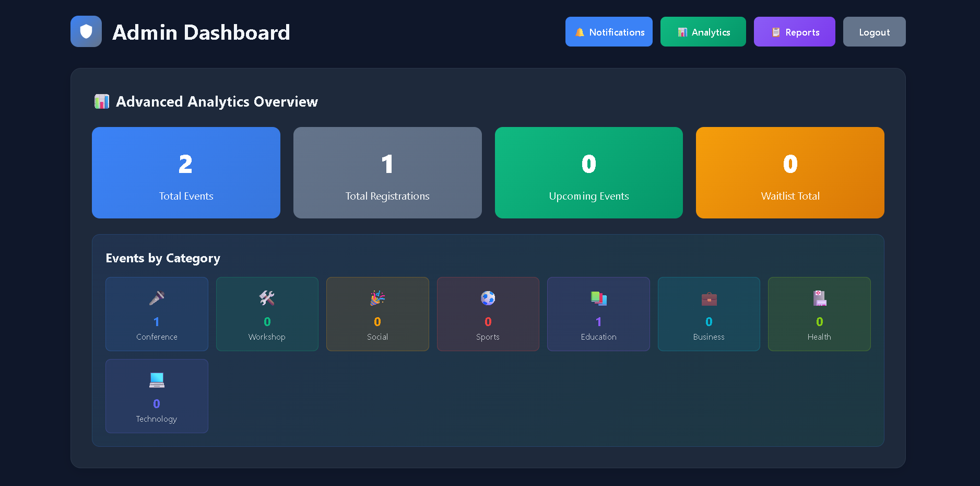Click the 'Advanced Analytics Overview' heading text
Viewport: 980px width, 486px height.
click(x=217, y=101)
